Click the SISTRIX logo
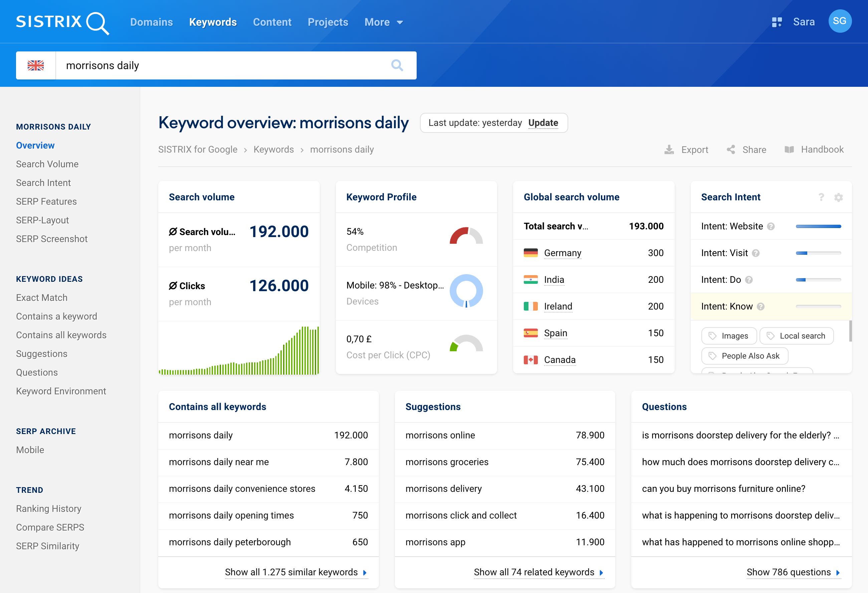The width and height of the screenshot is (868, 593). [62, 22]
